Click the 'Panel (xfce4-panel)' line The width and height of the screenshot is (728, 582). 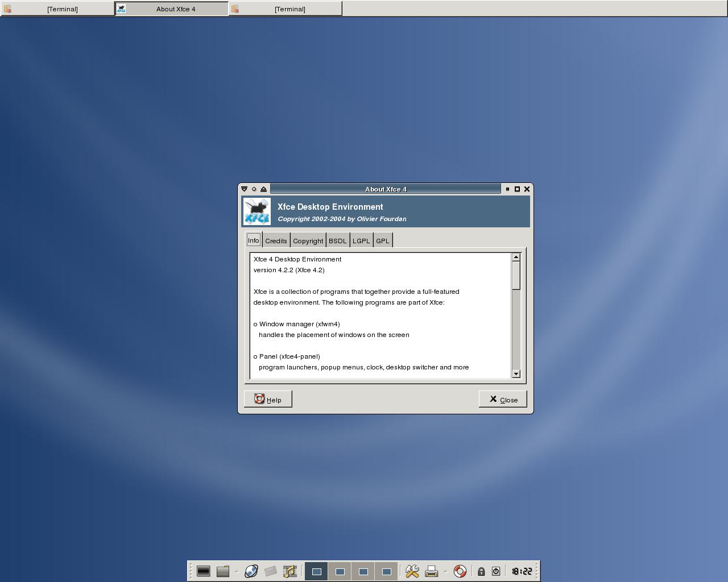tap(287, 356)
